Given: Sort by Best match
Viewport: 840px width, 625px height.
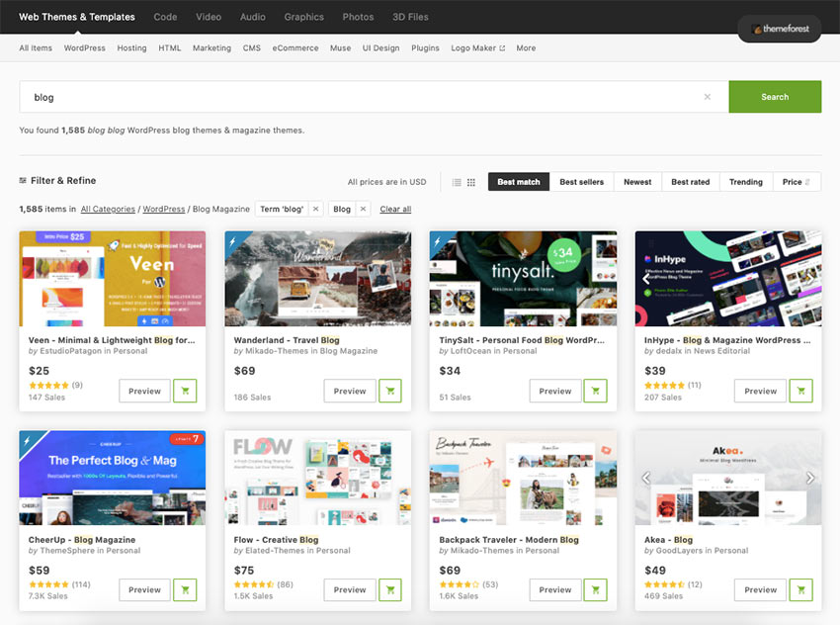Looking at the screenshot, I should coord(519,182).
